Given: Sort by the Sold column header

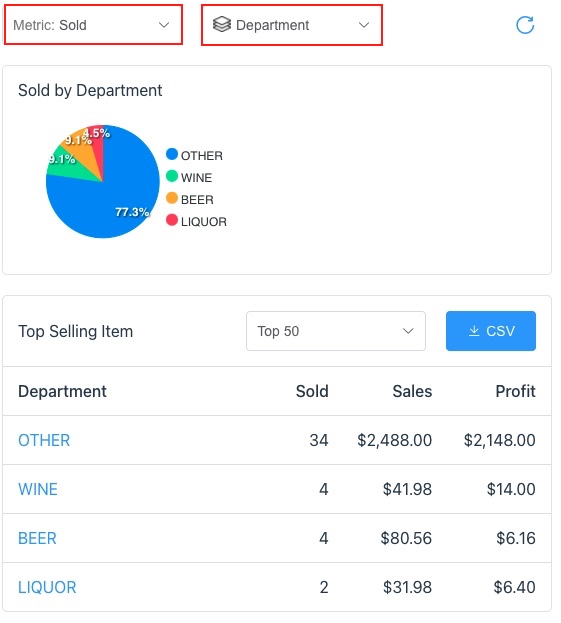Looking at the screenshot, I should (x=312, y=391).
